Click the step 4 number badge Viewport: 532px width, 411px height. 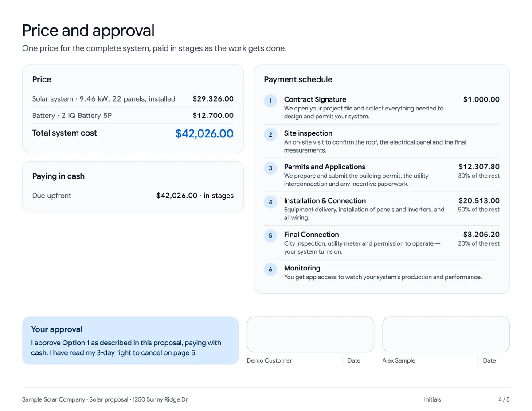[270, 202]
